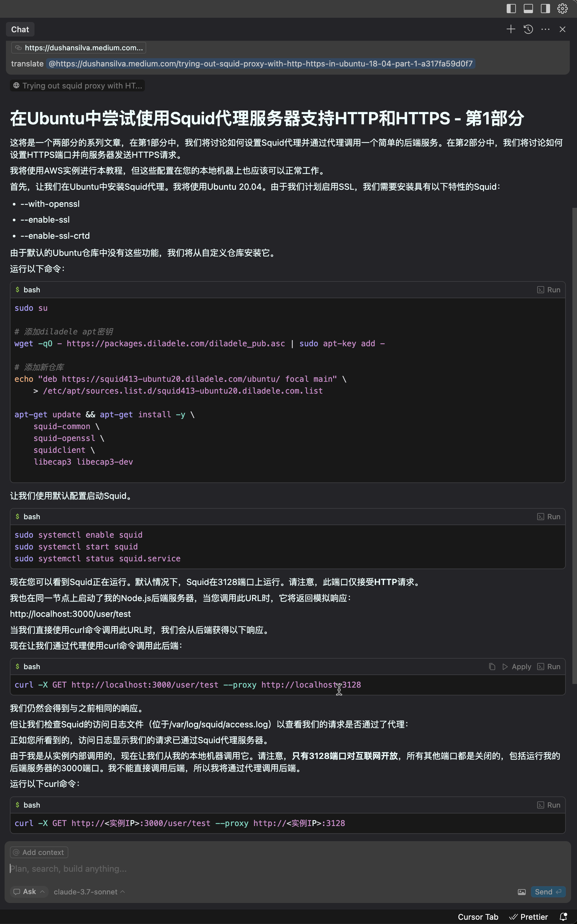Close the chat panel
The height and width of the screenshot is (924, 577).
(x=563, y=29)
